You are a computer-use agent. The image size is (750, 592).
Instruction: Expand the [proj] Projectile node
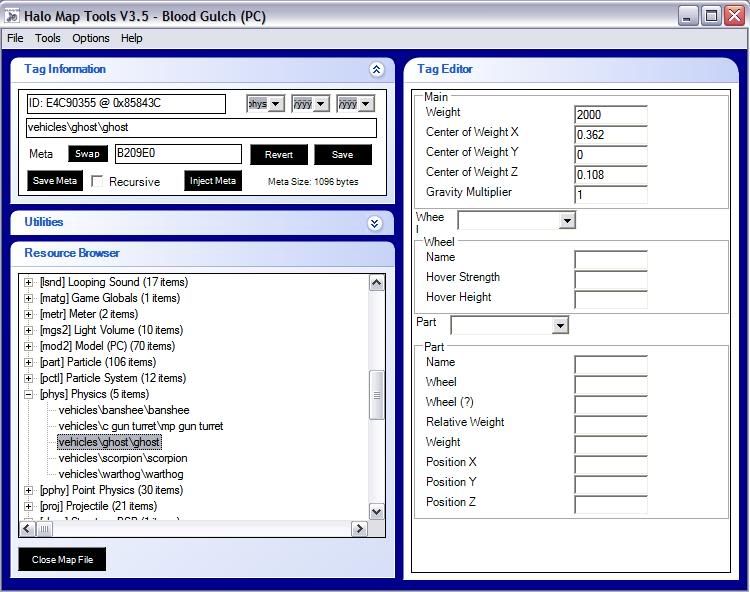pyautogui.click(x=29, y=506)
